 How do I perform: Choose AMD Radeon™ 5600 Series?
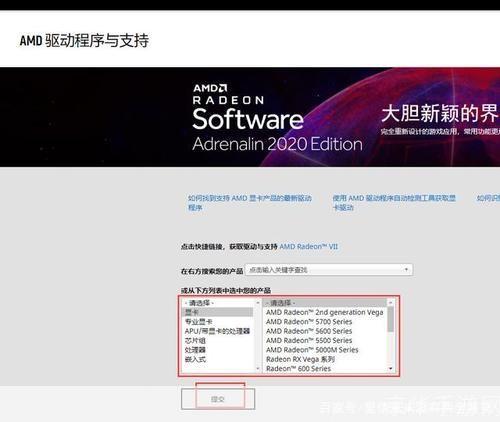tap(325, 331)
